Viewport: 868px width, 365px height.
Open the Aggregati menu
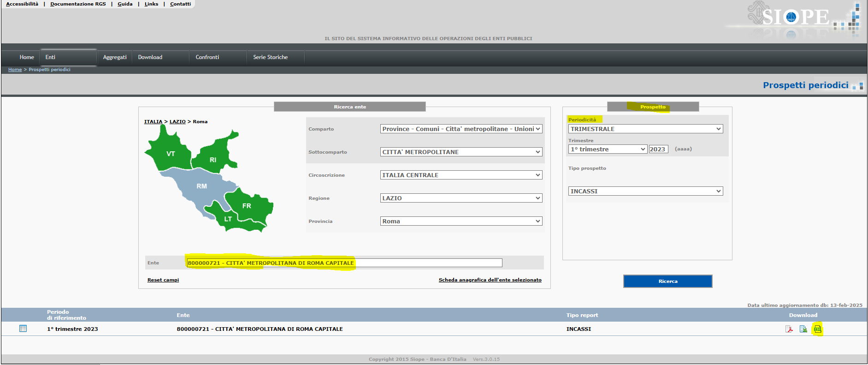click(115, 57)
